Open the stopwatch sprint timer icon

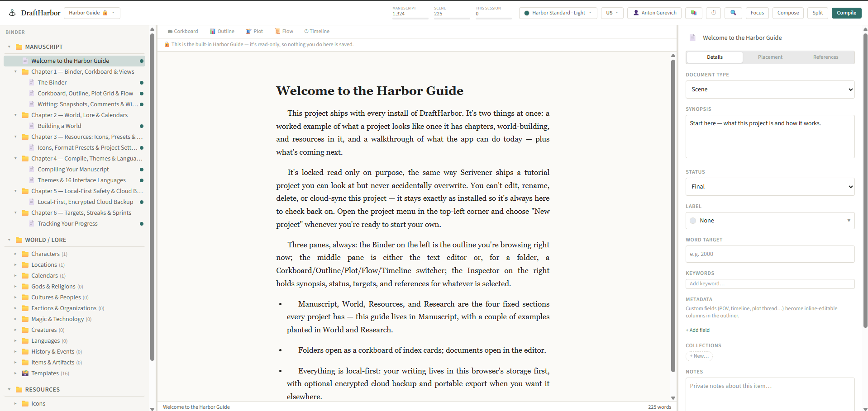714,13
